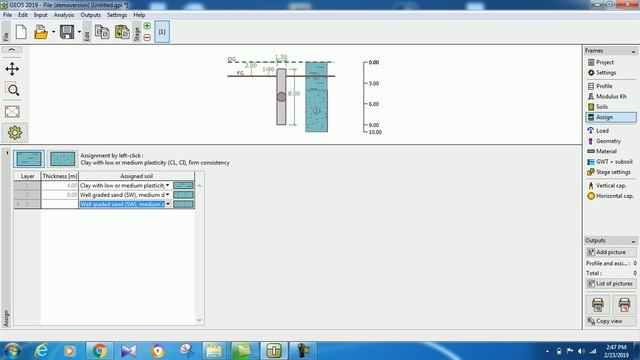
Task: Print the document with left printer icon
Action: [598, 304]
